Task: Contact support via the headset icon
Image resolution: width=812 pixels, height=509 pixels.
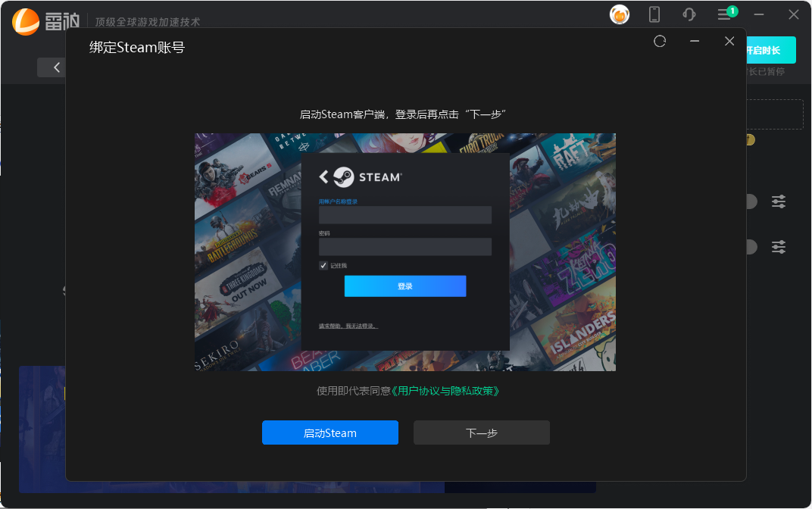Action: (x=689, y=14)
